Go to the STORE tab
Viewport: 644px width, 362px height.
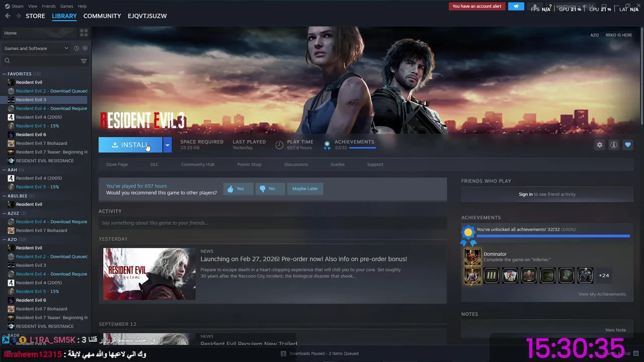tap(35, 16)
